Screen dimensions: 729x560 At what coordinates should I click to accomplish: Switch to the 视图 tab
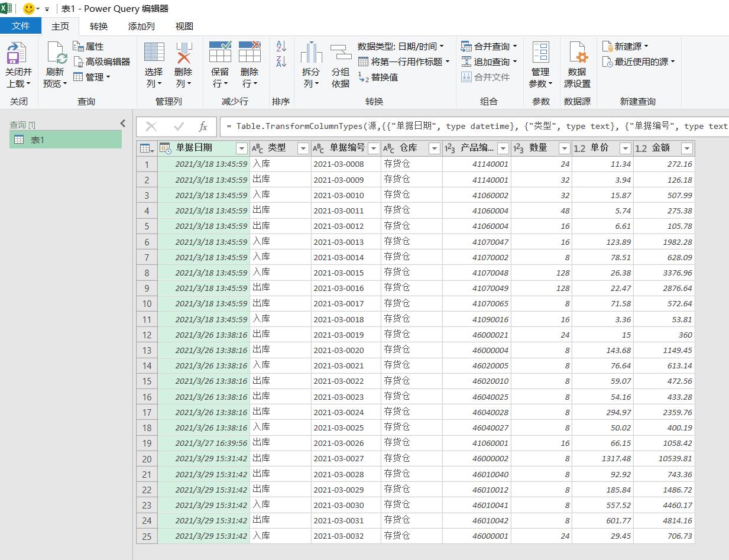[x=184, y=26]
